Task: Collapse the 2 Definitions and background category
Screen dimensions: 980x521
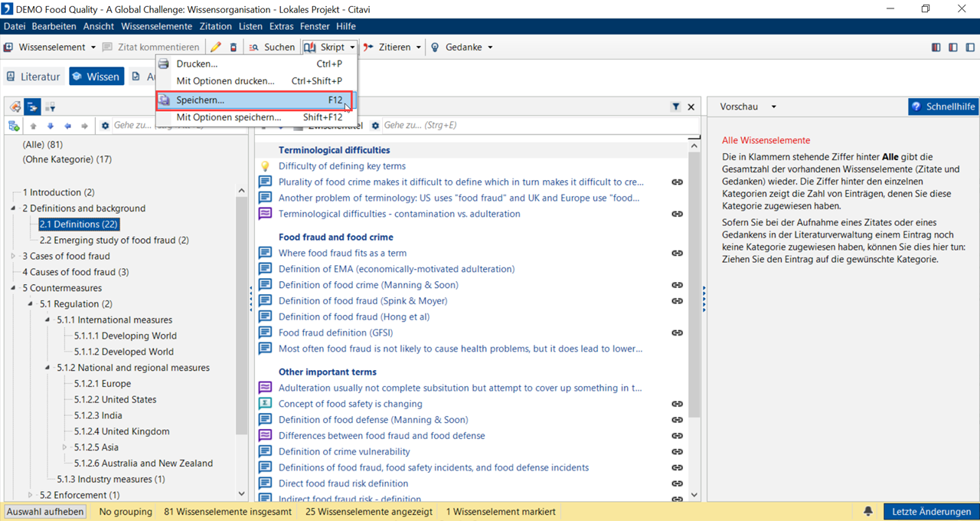Action: point(13,208)
